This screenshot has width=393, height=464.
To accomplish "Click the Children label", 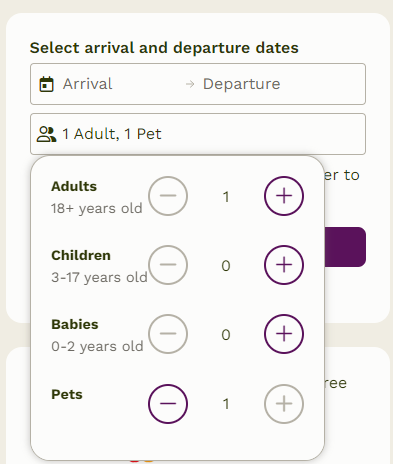I will click(81, 255).
